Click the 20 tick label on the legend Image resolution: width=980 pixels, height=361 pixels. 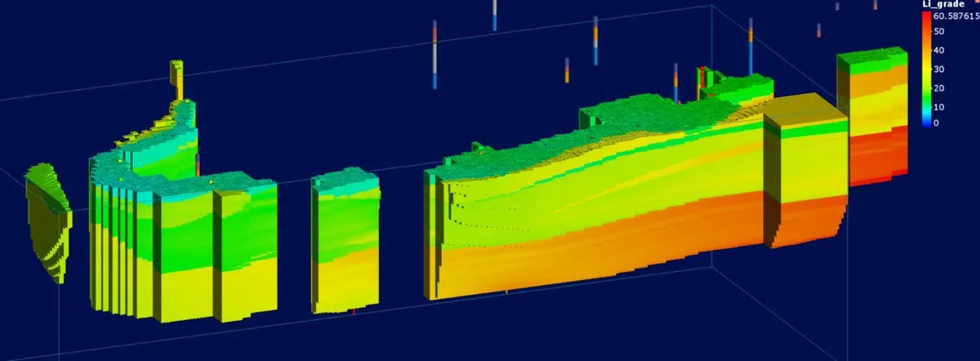(x=938, y=87)
